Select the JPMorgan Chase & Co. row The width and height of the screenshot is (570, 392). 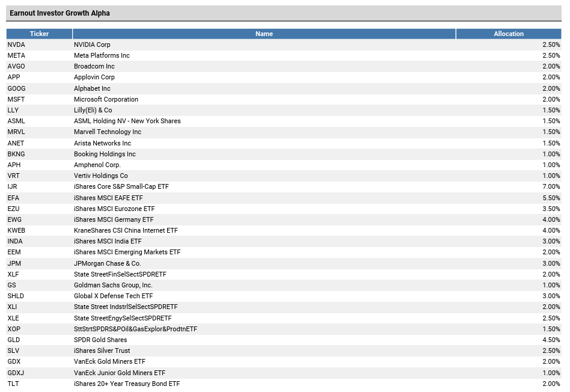pos(284,263)
